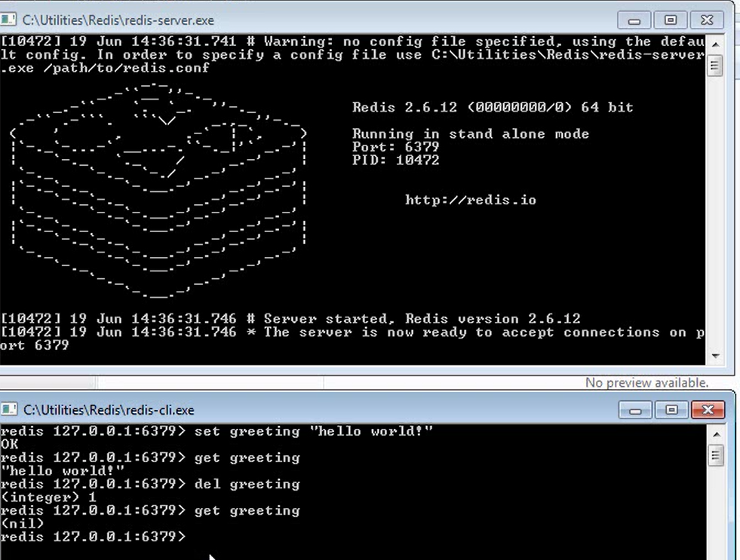Click the "No preview available." text
Viewport: 740px width, 560px height.
click(646, 383)
